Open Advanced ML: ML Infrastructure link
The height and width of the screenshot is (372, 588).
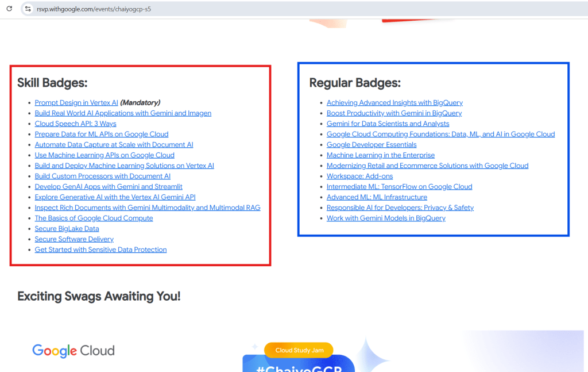(x=377, y=197)
